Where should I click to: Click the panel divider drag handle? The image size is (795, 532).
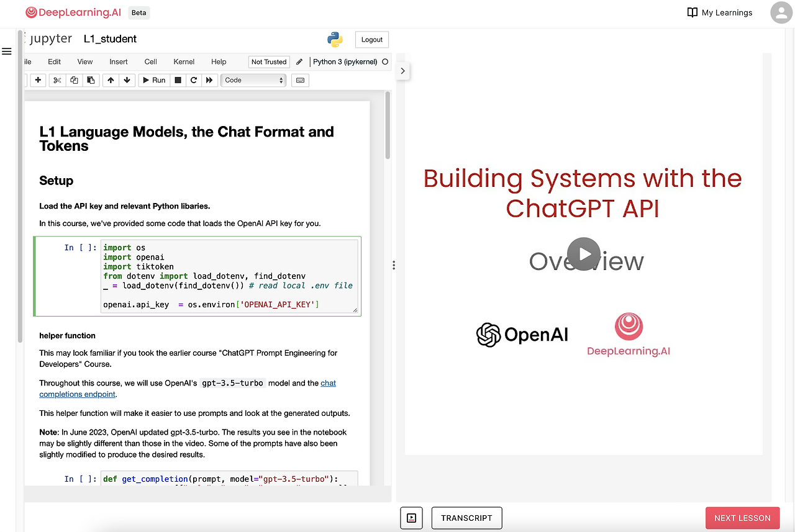394,265
